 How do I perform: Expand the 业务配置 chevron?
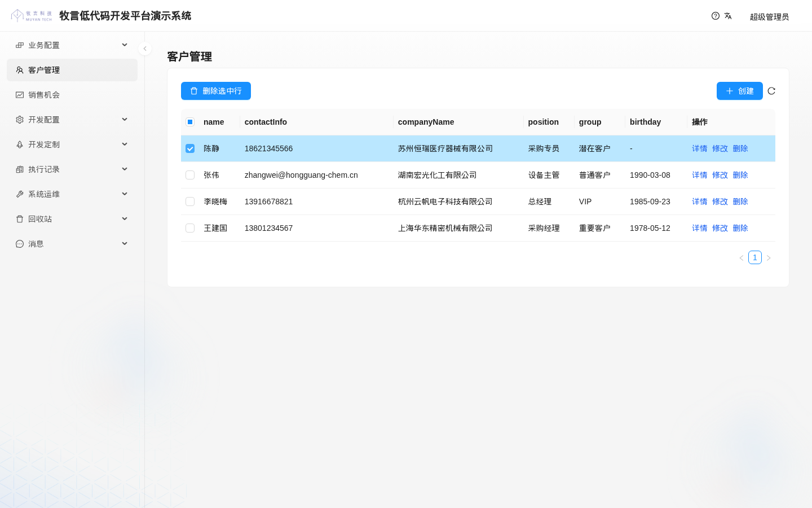tap(125, 45)
